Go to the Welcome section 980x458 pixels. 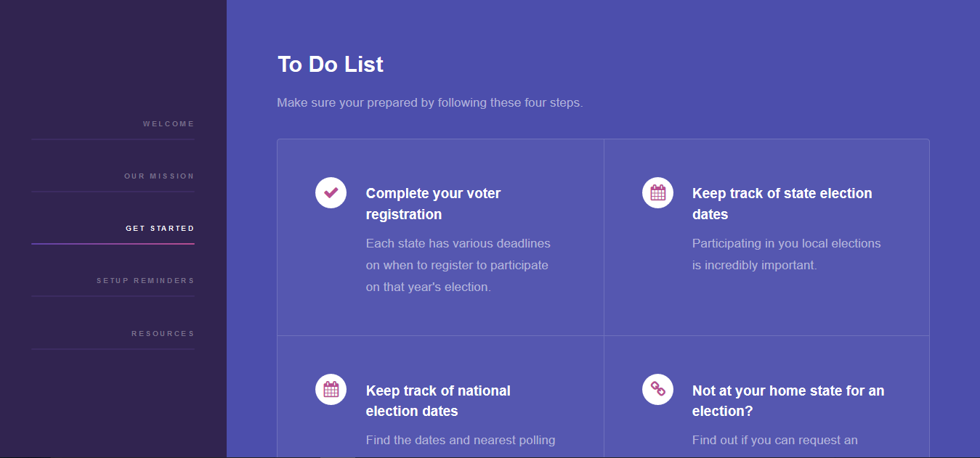(169, 124)
